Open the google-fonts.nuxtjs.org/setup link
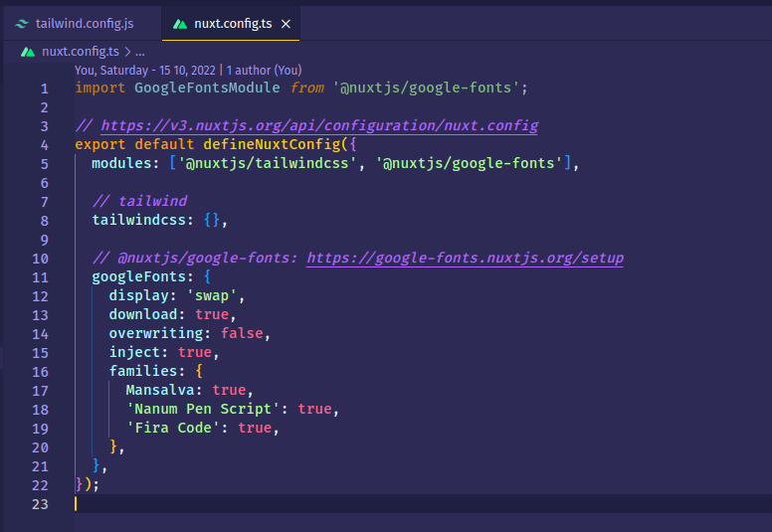This screenshot has width=772, height=532. point(465,258)
